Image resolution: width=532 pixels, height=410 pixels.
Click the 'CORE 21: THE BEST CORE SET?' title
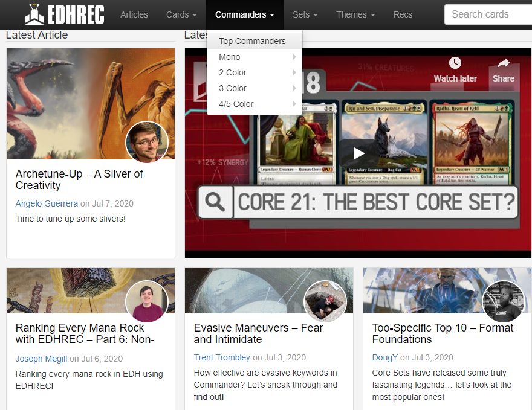(376, 202)
